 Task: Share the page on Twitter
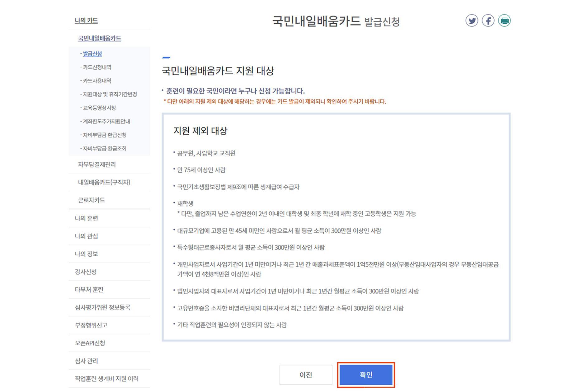pos(472,21)
